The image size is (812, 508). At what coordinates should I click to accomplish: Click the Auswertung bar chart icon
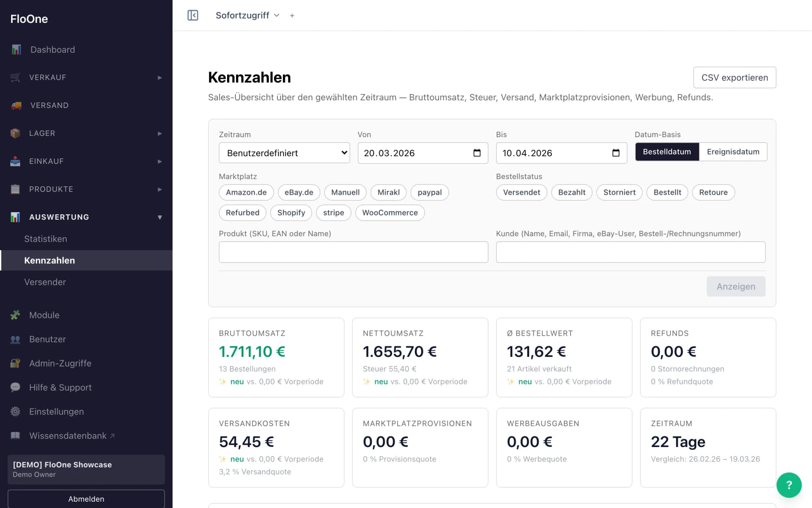click(x=15, y=217)
